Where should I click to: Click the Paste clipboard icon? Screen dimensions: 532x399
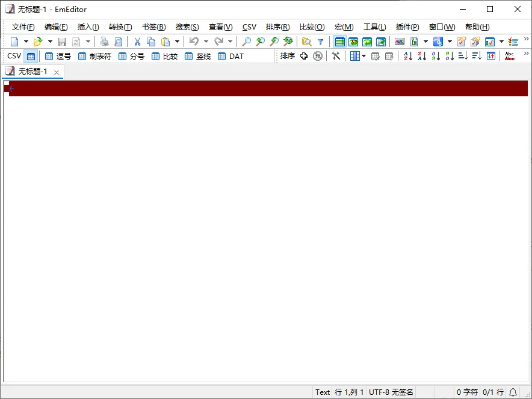click(x=165, y=42)
